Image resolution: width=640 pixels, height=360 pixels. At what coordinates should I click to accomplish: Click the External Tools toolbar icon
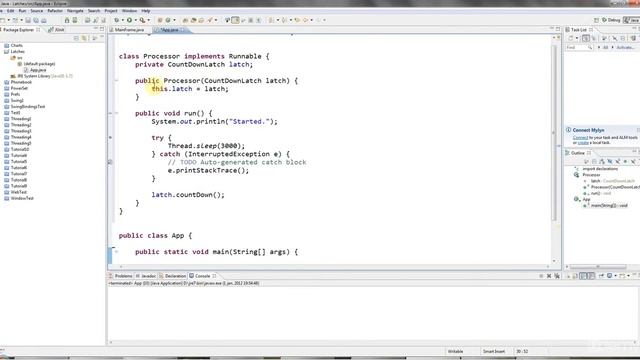[x=142, y=20]
